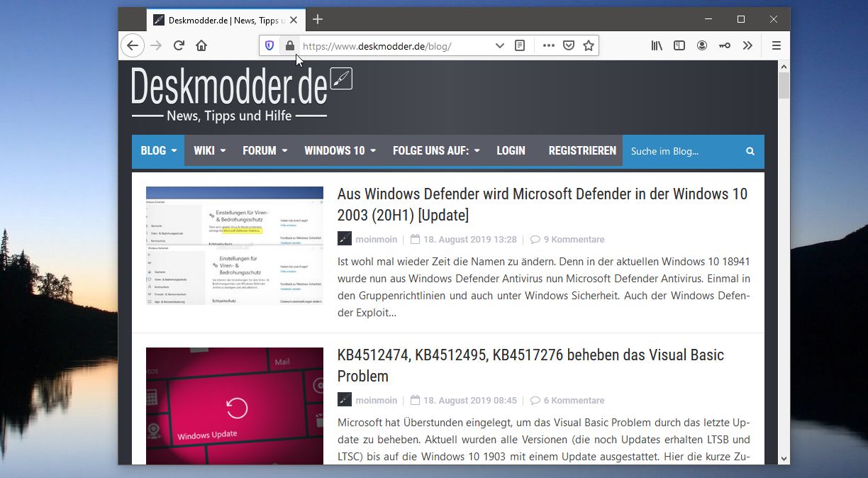The height and width of the screenshot is (478, 868).
Task: Click the scrollbar down arrow
Action: pos(784,458)
